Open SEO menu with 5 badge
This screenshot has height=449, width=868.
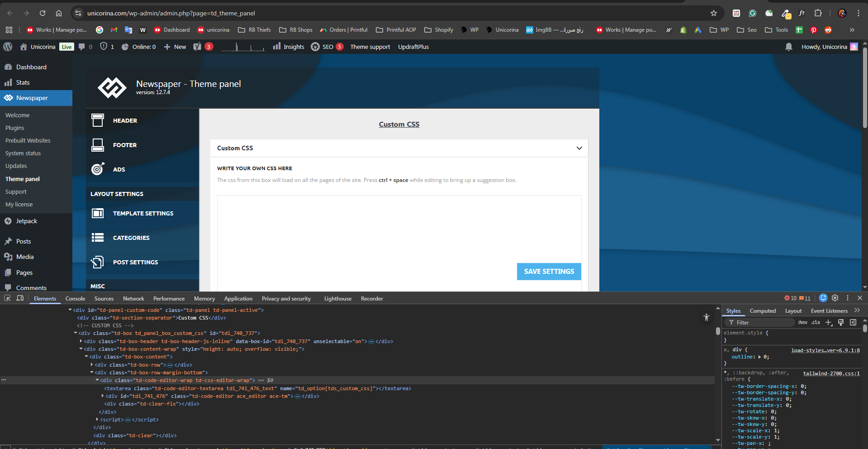(327, 47)
